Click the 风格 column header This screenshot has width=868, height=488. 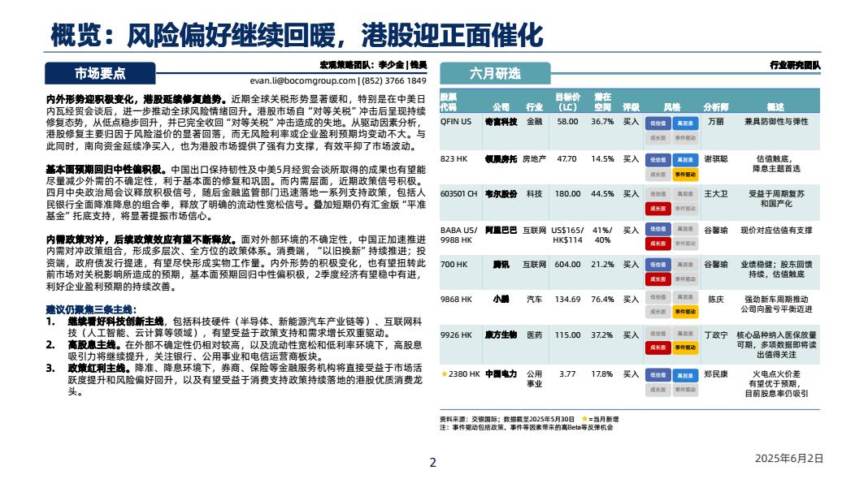pyautogui.click(x=672, y=107)
